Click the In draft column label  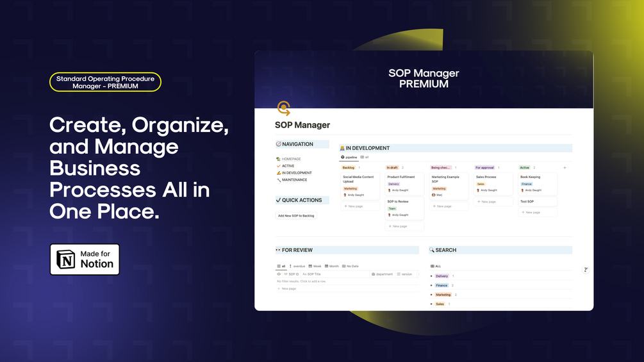[x=392, y=167]
